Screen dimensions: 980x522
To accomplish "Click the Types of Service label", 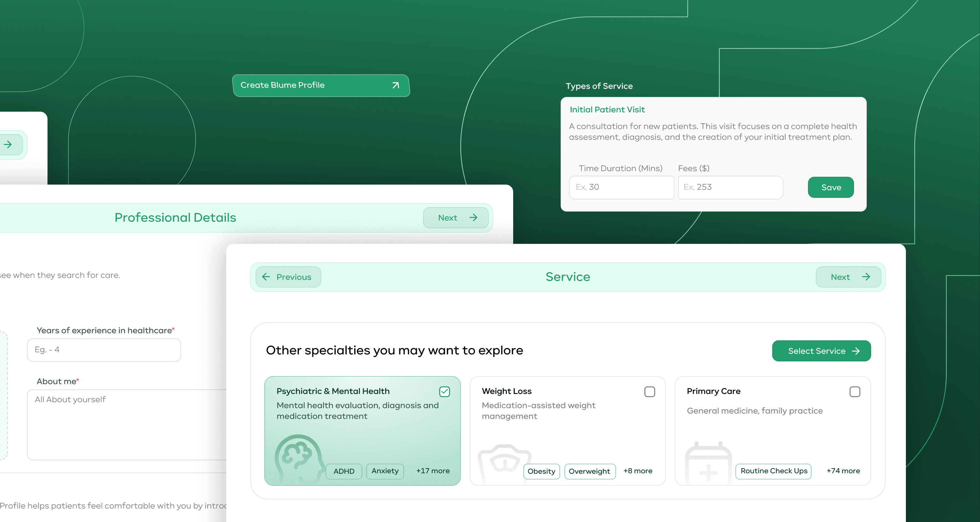I will point(599,86).
